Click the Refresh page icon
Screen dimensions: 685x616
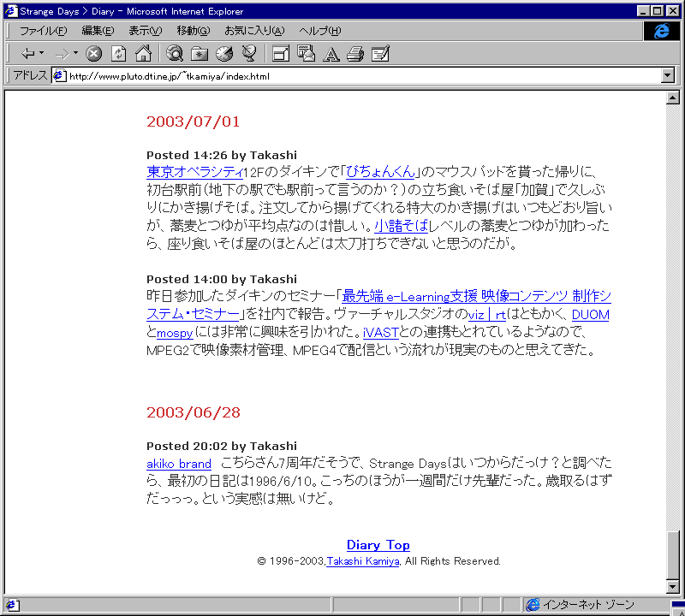coord(118,54)
